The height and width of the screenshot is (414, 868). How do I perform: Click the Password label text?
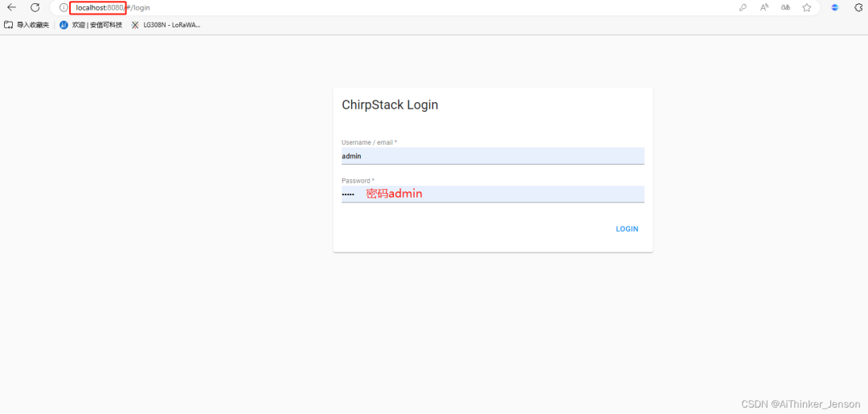pyautogui.click(x=358, y=180)
